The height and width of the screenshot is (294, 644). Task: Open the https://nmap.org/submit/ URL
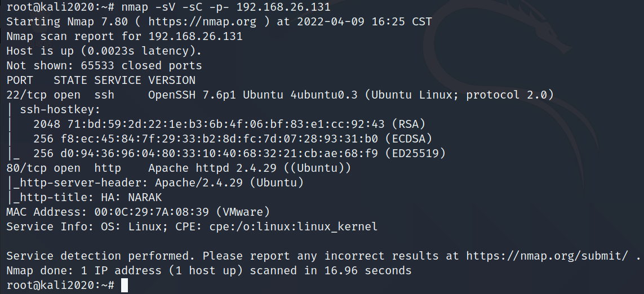coord(547,256)
